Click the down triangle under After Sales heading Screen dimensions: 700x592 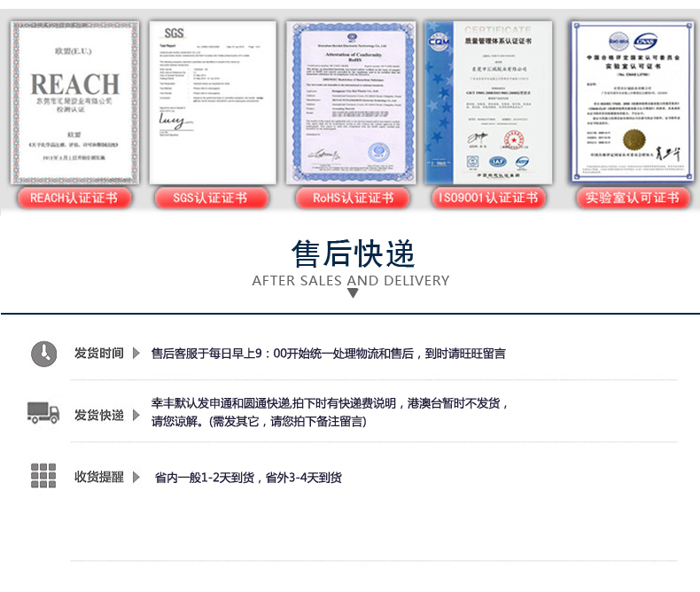coord(352,292)
